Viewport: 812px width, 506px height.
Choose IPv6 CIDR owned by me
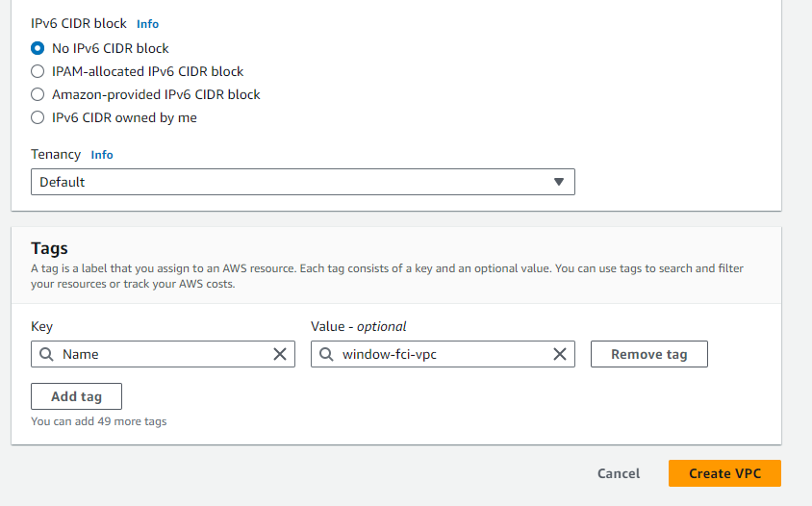click(38, 117)
